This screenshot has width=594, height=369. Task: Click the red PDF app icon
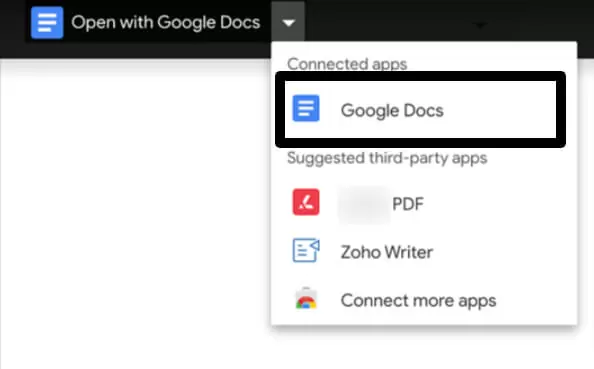pyautogui.click(x=306, y=202)
